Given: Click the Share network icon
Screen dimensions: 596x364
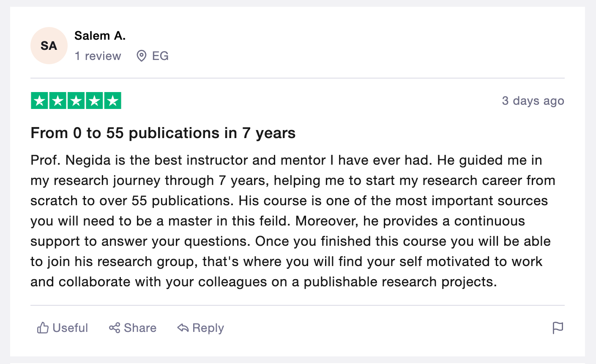Looking at the screenshot, I should pos(115,328).
